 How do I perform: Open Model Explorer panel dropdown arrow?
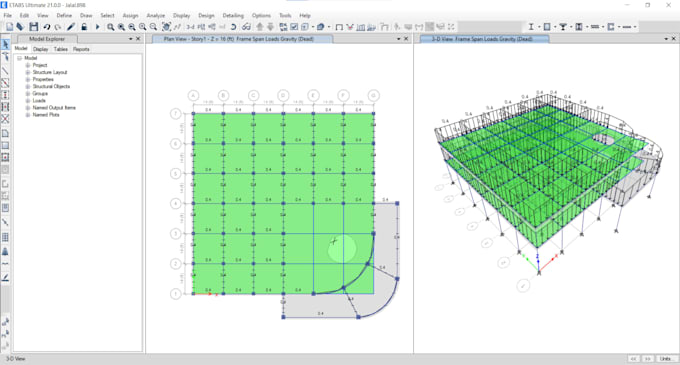[x=131, y=39]
